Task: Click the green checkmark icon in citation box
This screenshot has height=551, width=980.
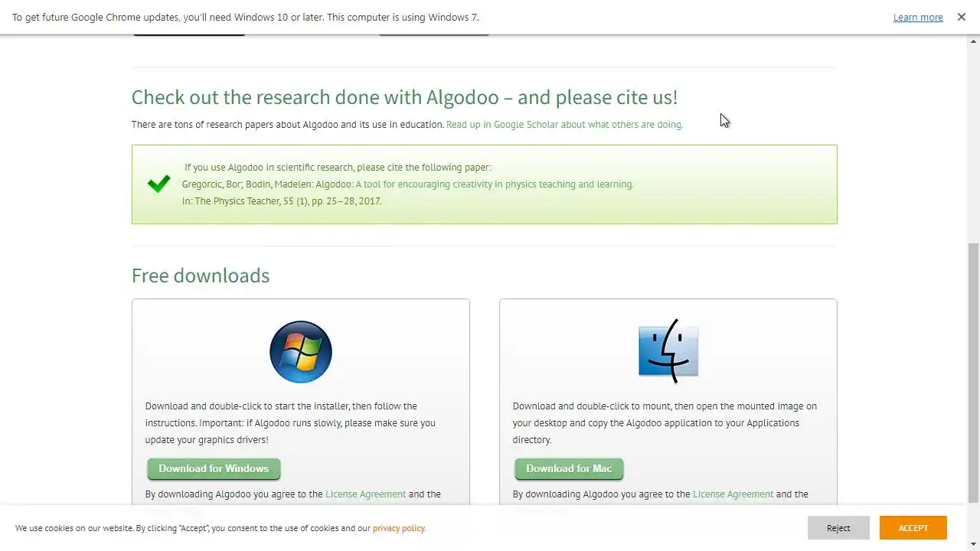Action: point(159,184)
